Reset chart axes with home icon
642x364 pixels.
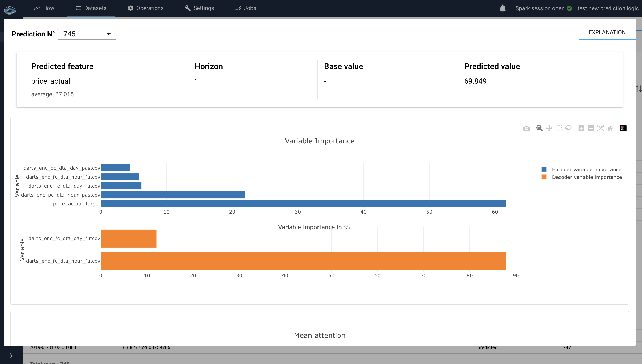(610, 128)
